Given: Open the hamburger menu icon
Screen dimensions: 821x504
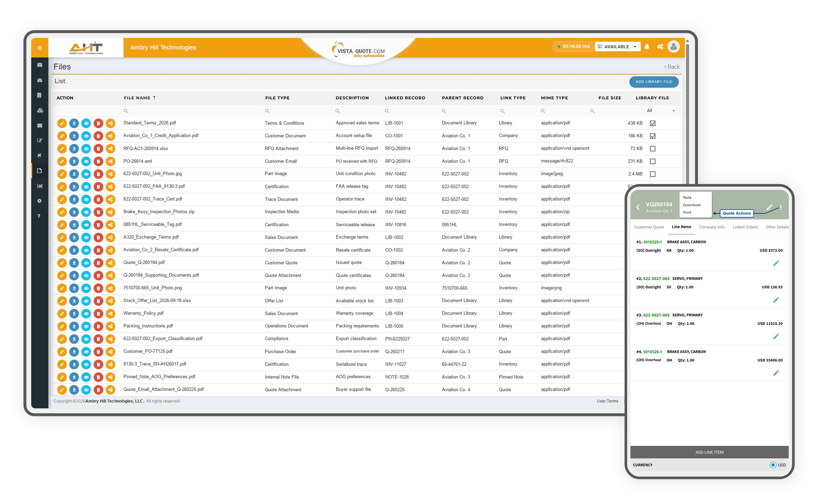Looking at the screenshot, I should pos(39,48).
